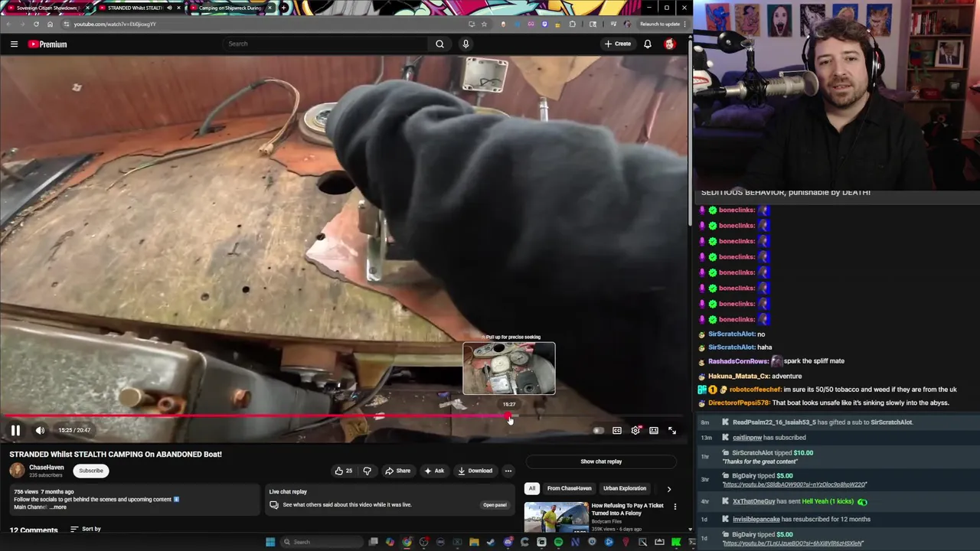The width and height of the screenshot is (980, 551).
Task: Open more actions ellipsis under video
Action: coord(508,471)
